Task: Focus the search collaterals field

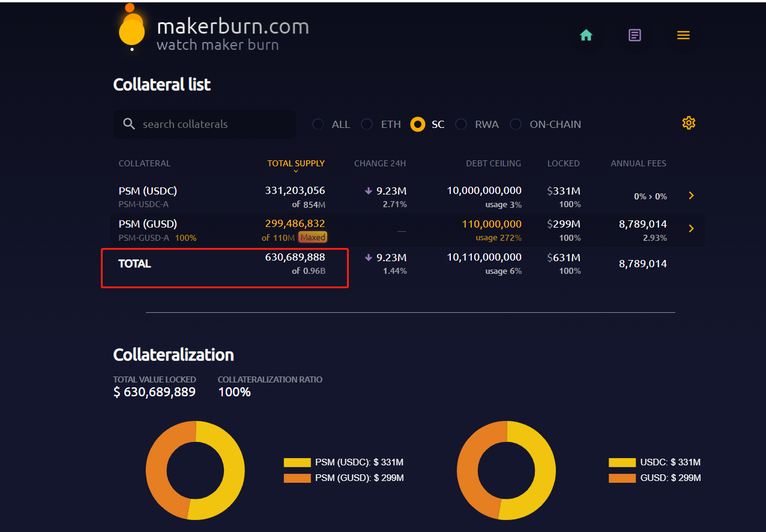Action: click(x=204, y=124)
